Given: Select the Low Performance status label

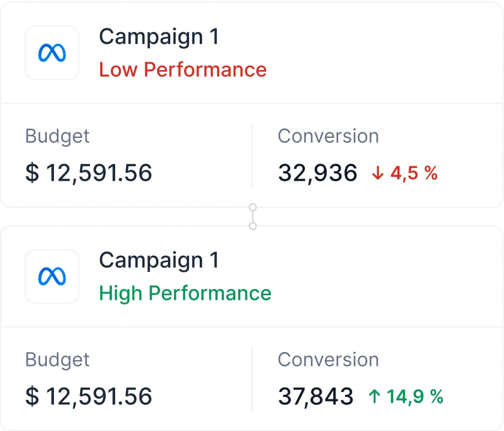Looking at the screenshot, I should pos(183,70).
